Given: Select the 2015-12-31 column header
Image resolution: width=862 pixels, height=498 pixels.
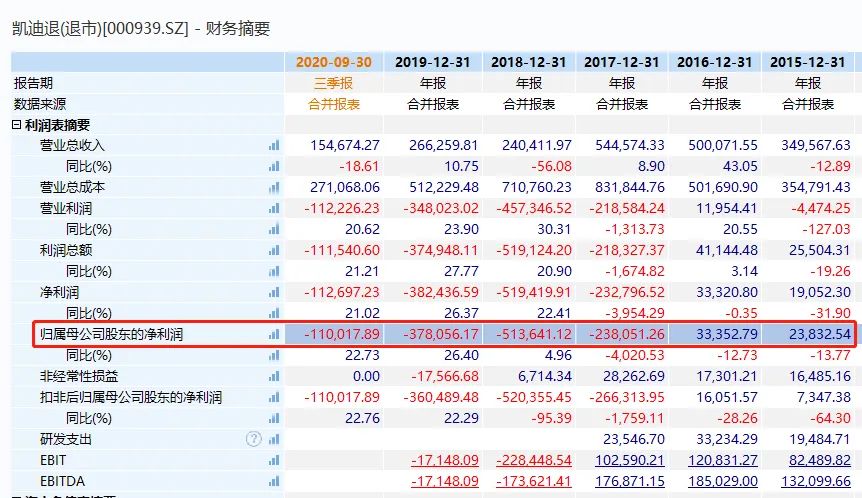Looking at the screenshot, I should tap(808, 62).
